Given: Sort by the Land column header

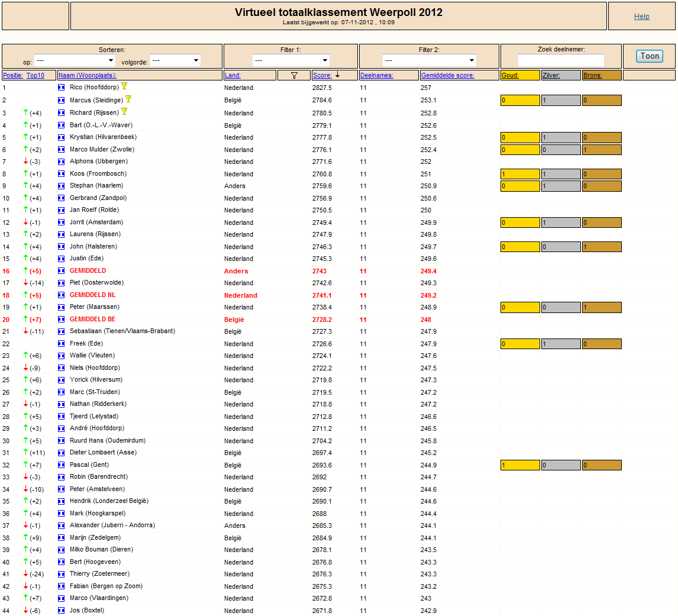Looking at the screenshot, I should tap(233, 75).
